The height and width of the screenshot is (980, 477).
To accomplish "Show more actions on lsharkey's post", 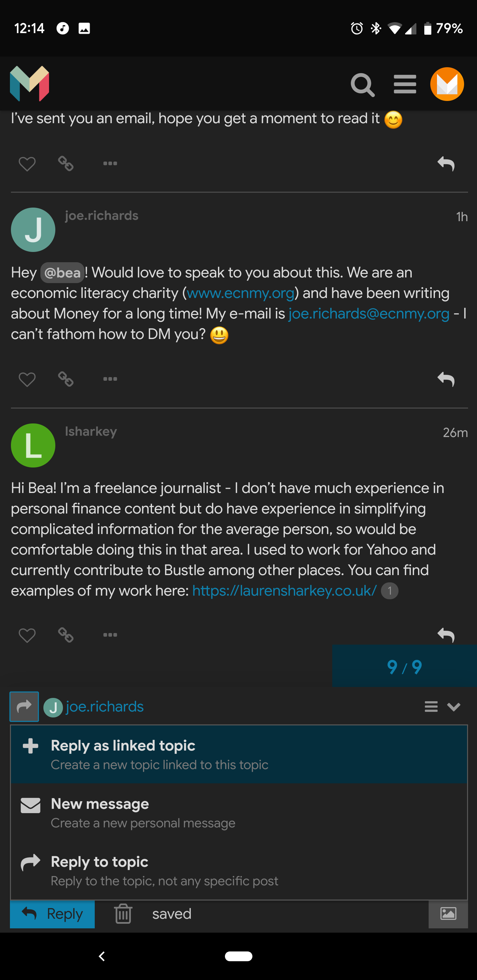I will point(110,635).
